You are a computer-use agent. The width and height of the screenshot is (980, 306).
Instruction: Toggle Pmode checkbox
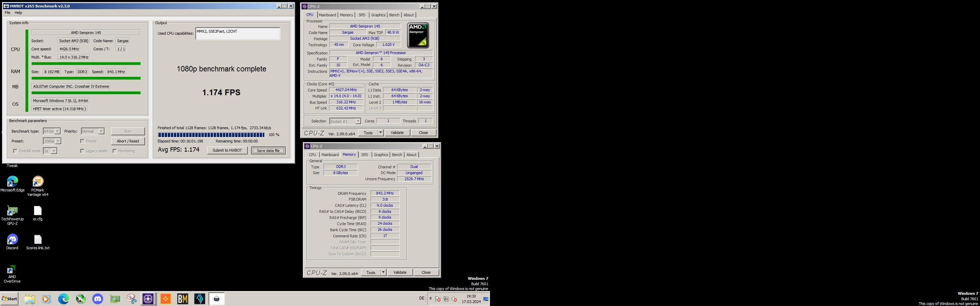82,141
